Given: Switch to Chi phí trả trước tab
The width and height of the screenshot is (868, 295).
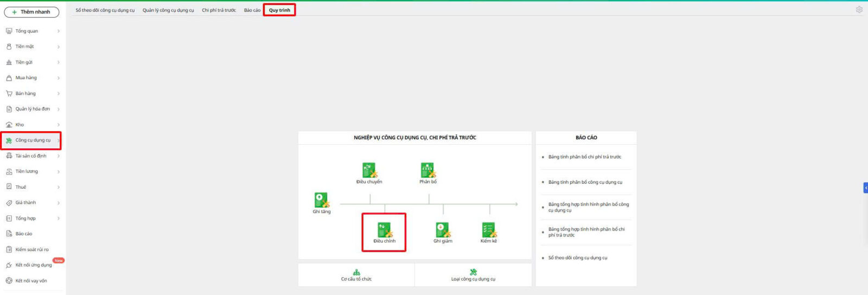Looking at the screenshot, I should [x=219, y=10].
